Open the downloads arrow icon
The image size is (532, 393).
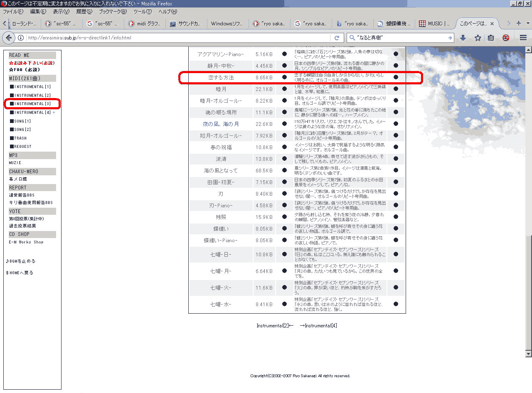tap(463, 38)
